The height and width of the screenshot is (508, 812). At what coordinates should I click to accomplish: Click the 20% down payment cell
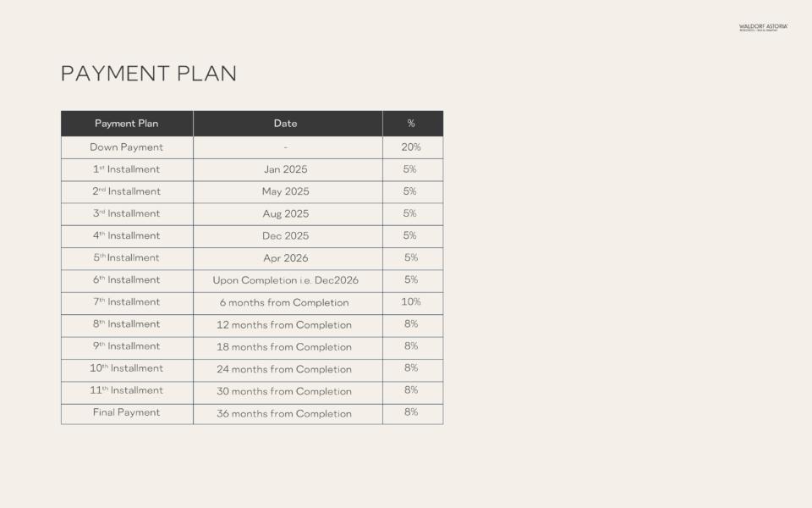(x=411, y=147)
